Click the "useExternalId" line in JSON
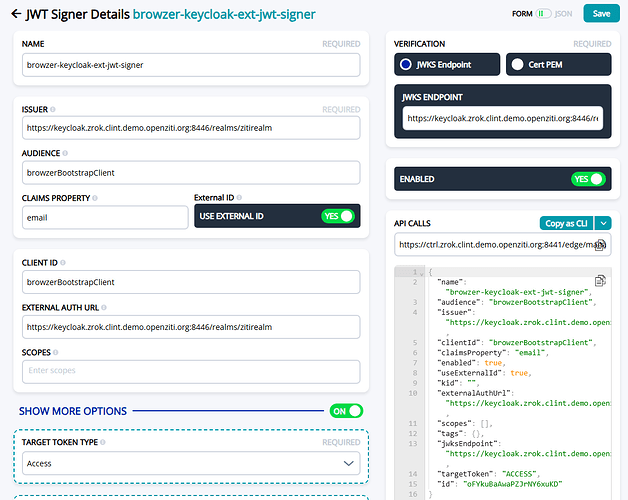 (x=485, y=373)
